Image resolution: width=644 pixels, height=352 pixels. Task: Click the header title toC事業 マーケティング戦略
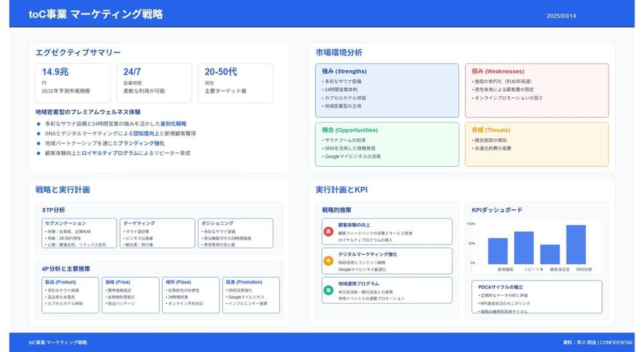[96, 14]
